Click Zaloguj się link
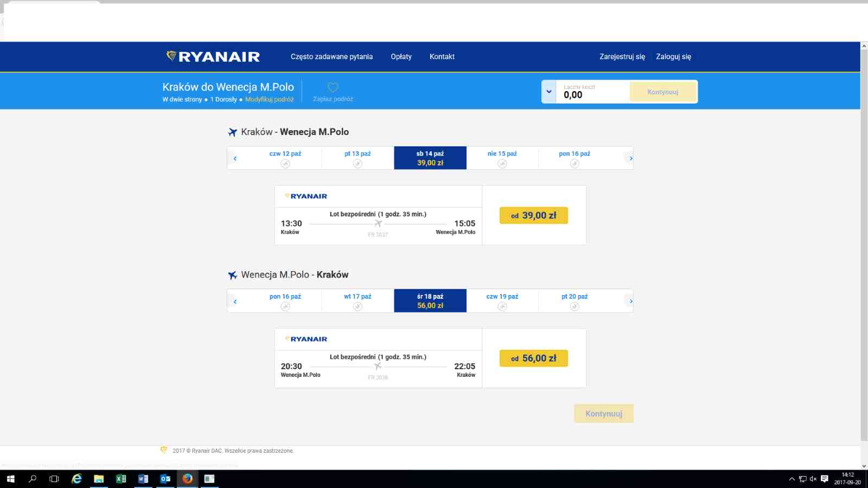This screenshot has width=868, height=488. [673, 56]
